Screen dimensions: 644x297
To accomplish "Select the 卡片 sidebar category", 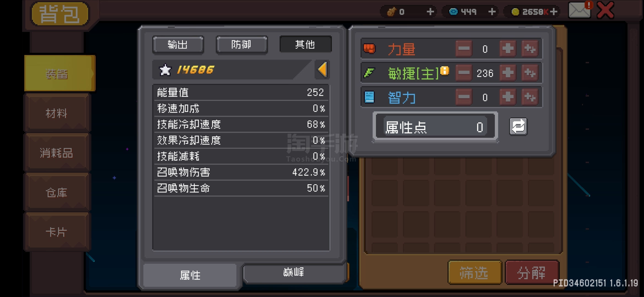I will click(57, 232).
